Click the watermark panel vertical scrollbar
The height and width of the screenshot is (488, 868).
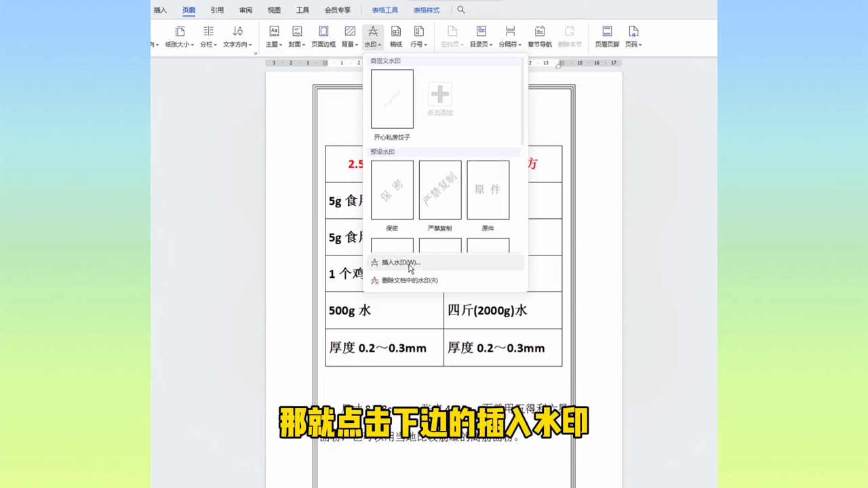pyautogui.click(x=522, y=100)
